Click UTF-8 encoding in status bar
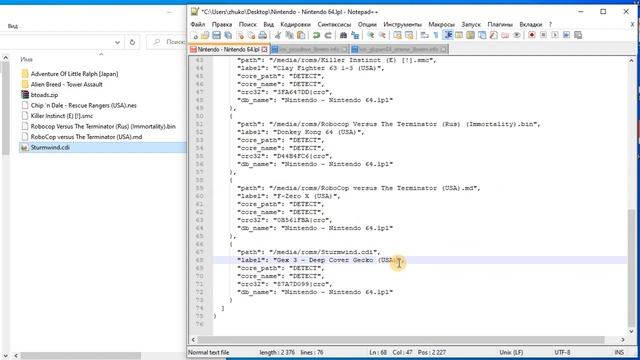 562,352
